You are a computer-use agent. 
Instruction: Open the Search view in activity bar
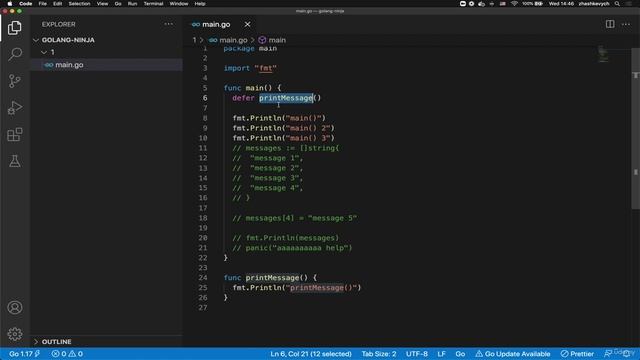15,54
